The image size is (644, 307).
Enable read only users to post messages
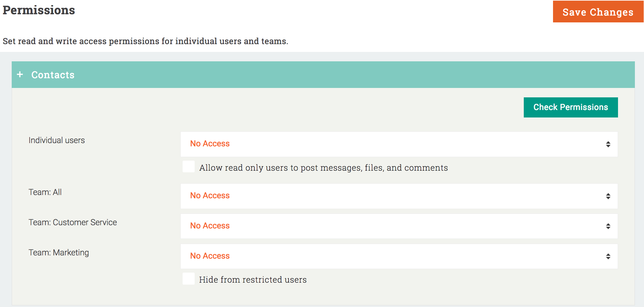pos(188,167)
